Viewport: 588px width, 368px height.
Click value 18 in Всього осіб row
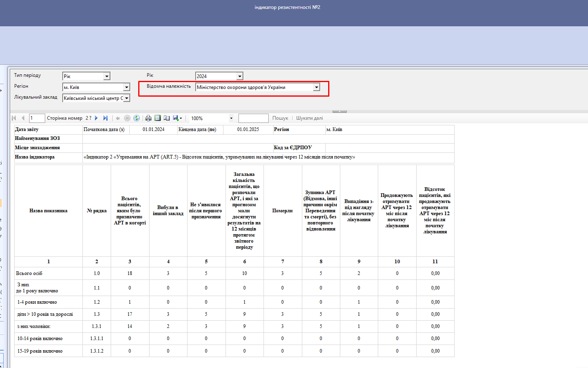pyautogui.click(x=130, y=273)
